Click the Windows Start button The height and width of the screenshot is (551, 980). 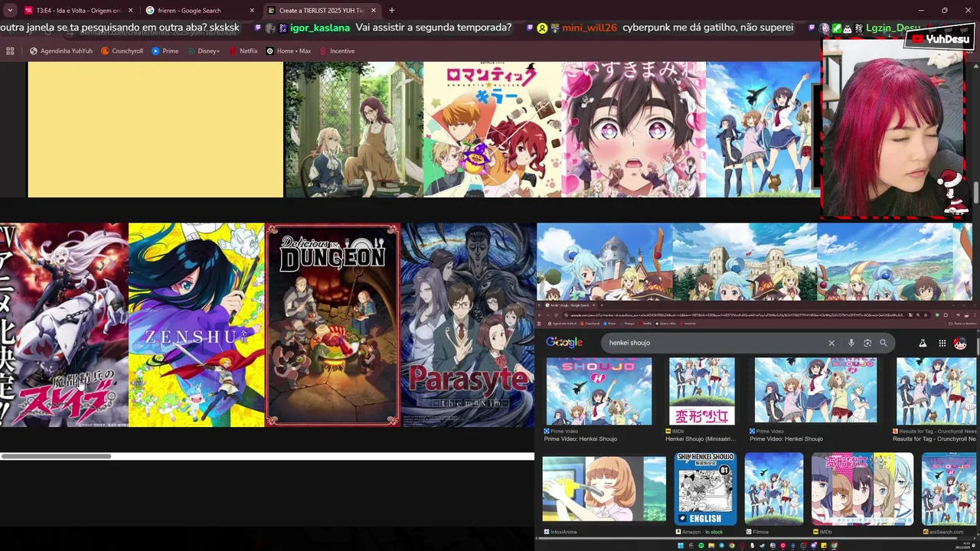[x=680, y=546]
